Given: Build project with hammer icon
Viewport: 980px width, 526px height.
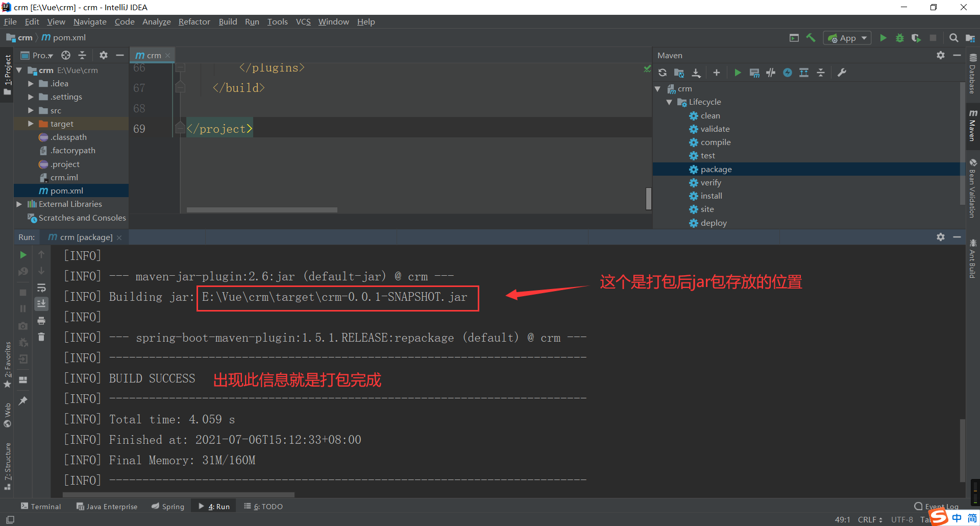Looking at the screenshot, I should click(x=811, y=38).
